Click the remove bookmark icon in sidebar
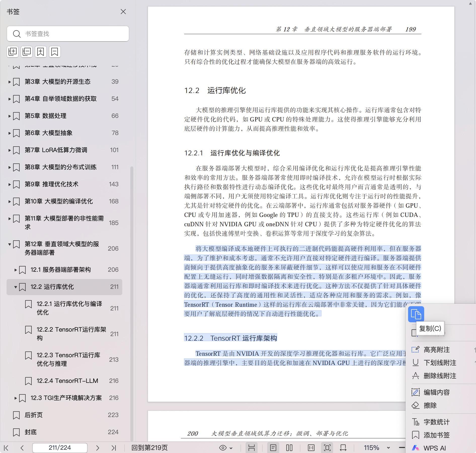 (55, 52)
